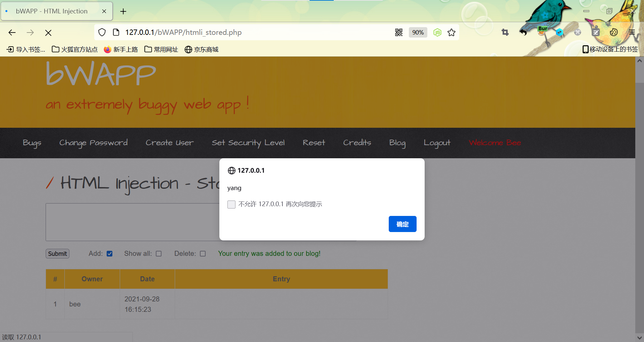Click the blue hexagon extension icon
This screenshot has height=342, width=644.
tap(559, 32)
